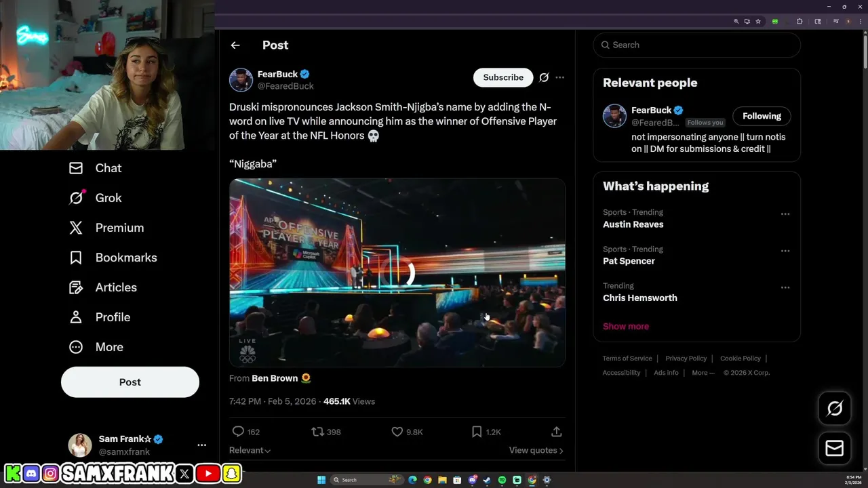Open the Windows Start button
The image size is (868, 488).
click(321, 480)
